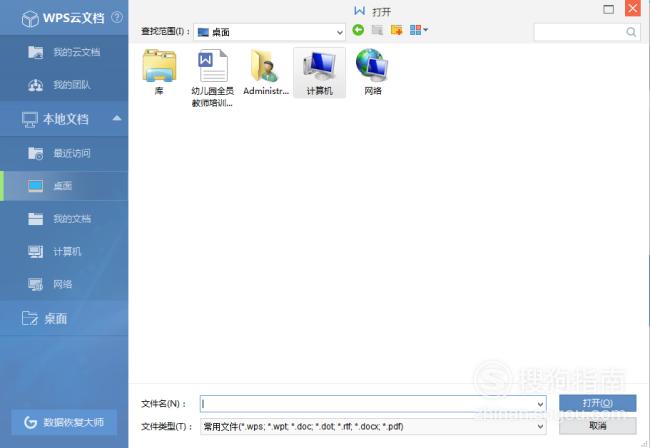Click the search input field
This screenshot has width=650, height=448.
(579, 32)
